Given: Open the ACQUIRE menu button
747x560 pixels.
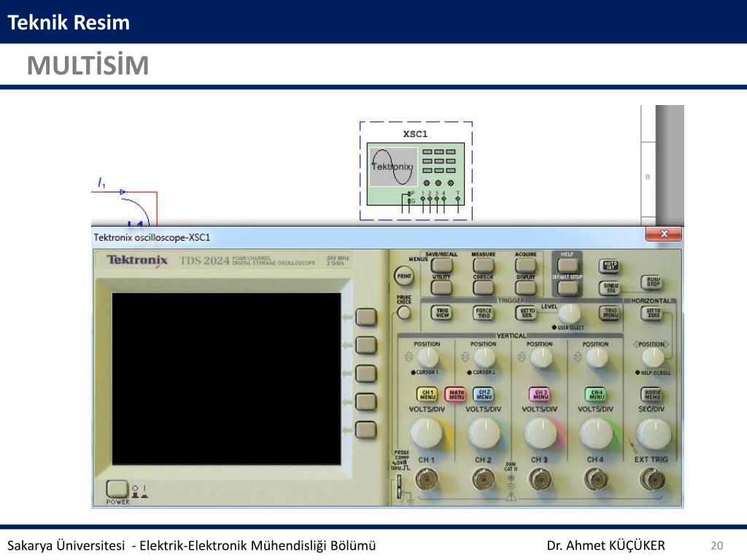Looking at the screenshot, I should point(525,265).
